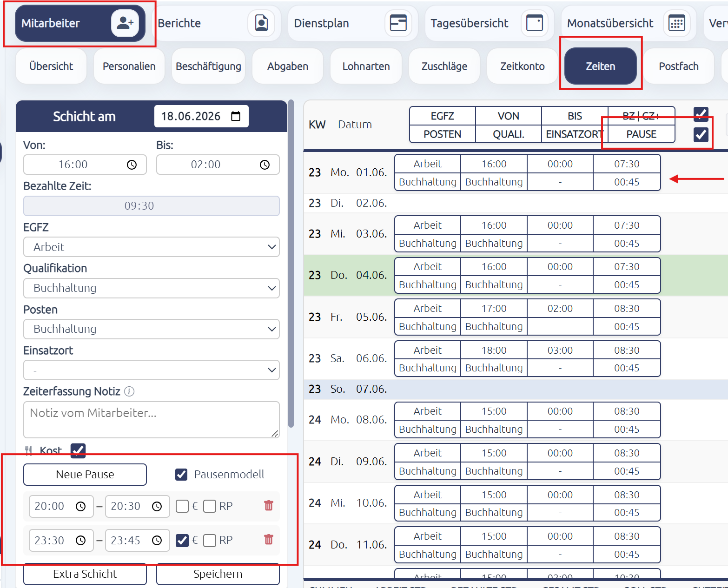The width and height of the screenshot is (728, 588).
Task: Click the Speichern button
Action: [218, 574]
